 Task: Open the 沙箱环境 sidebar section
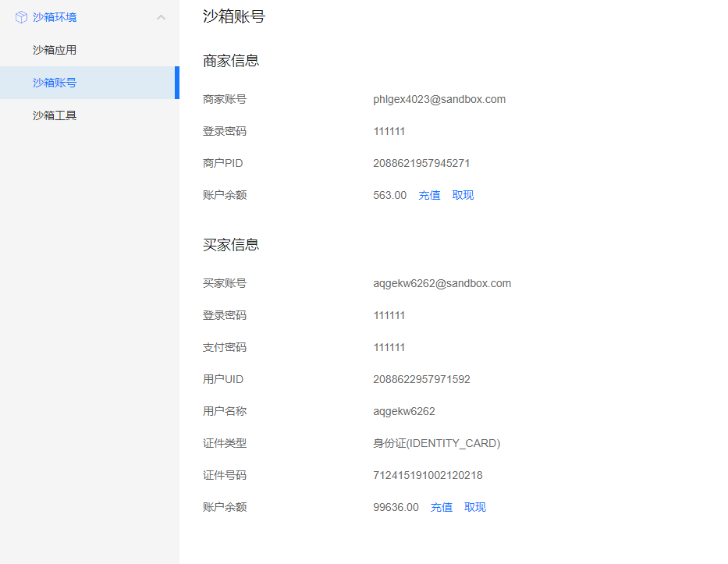pyautogui.click(x=90, y=17)
